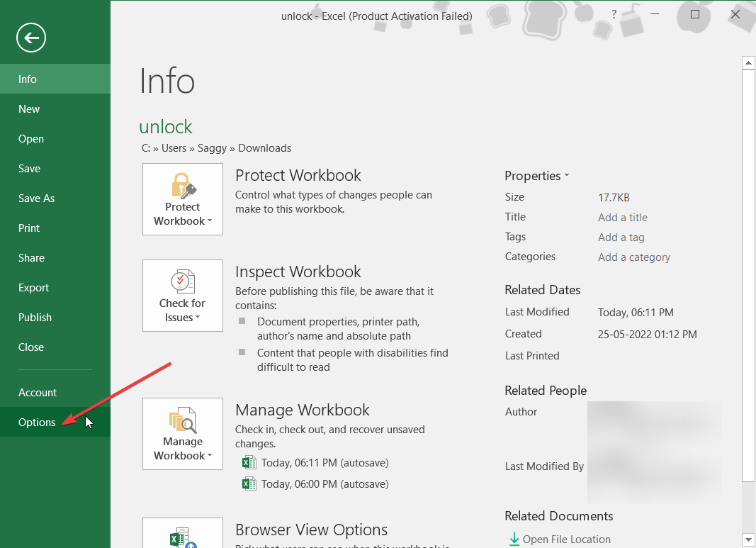This screenshot has height=548, width=756.
Task: Click the scrollbar up arrow
Action: (748, 62)
